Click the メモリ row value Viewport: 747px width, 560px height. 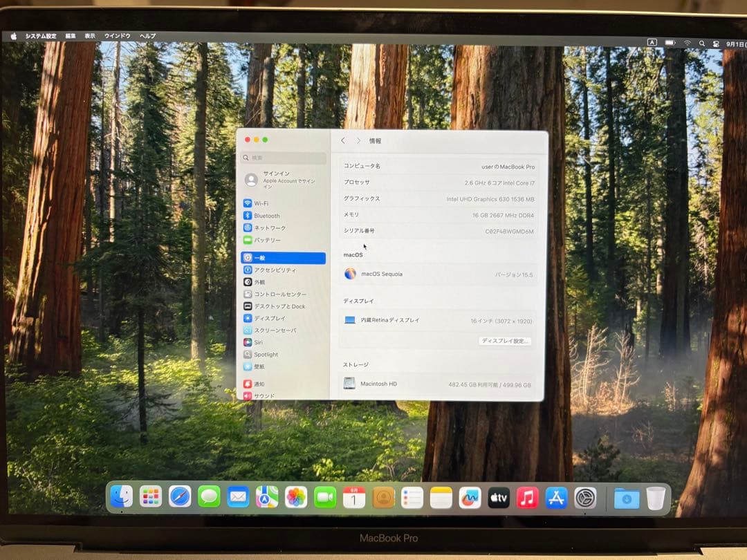click(503, 215)
